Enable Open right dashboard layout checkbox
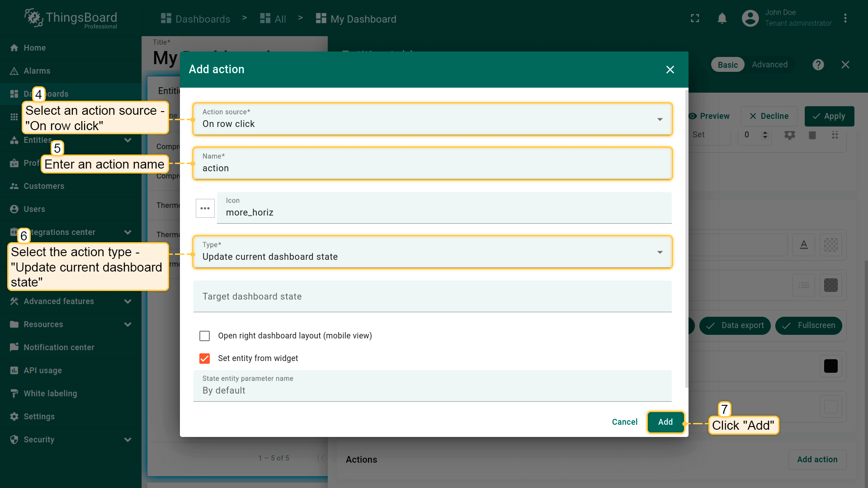The image size is (868, 488). pyautogui.click(x=205, y=336)
